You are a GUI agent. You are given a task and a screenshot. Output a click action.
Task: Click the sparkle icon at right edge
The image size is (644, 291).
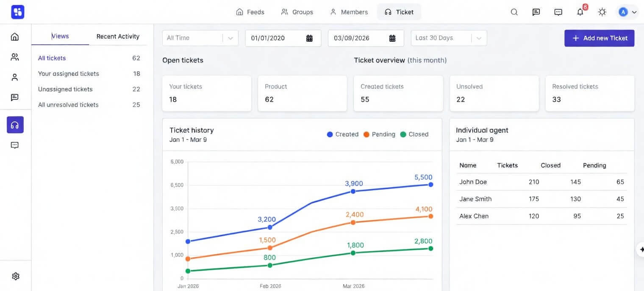pos(641,250)
